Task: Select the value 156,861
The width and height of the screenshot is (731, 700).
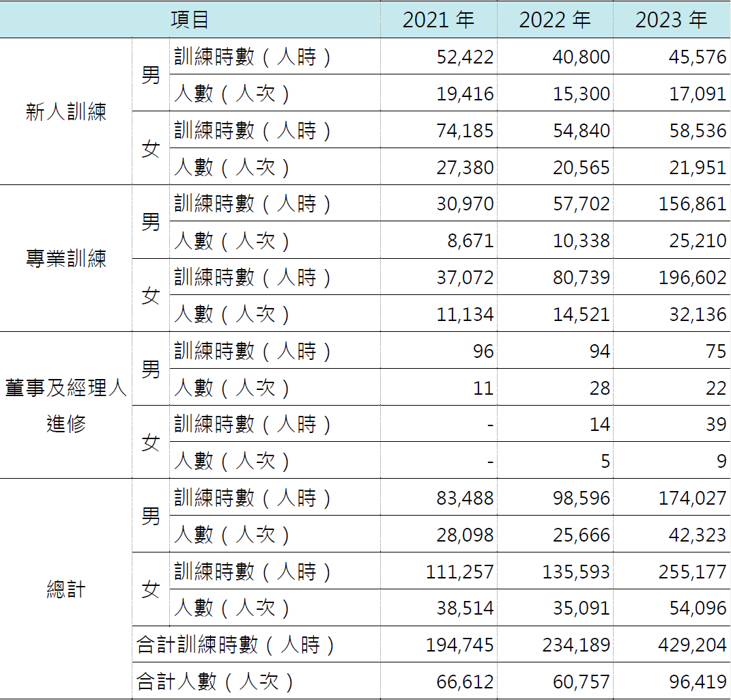Action: 692,204
